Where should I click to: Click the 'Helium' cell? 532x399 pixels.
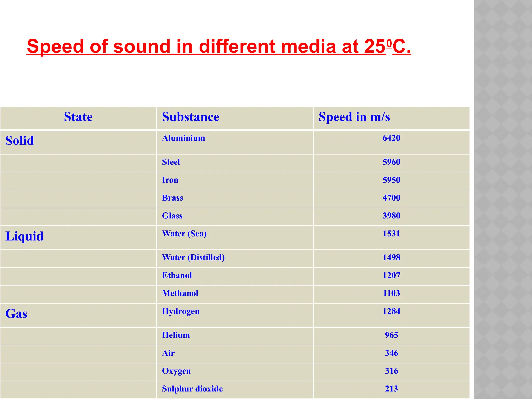pos(235,336)
